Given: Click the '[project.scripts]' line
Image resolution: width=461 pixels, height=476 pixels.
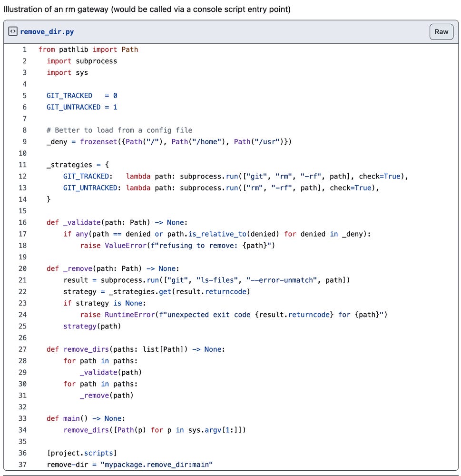Looking at the screenshot, I should click(x=82, y=453).
